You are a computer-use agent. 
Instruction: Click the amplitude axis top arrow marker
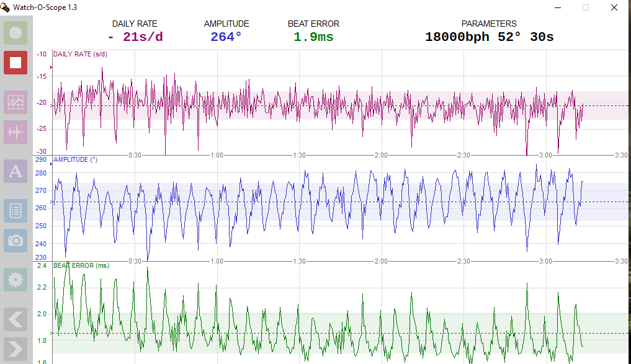(x=51, y=164)
